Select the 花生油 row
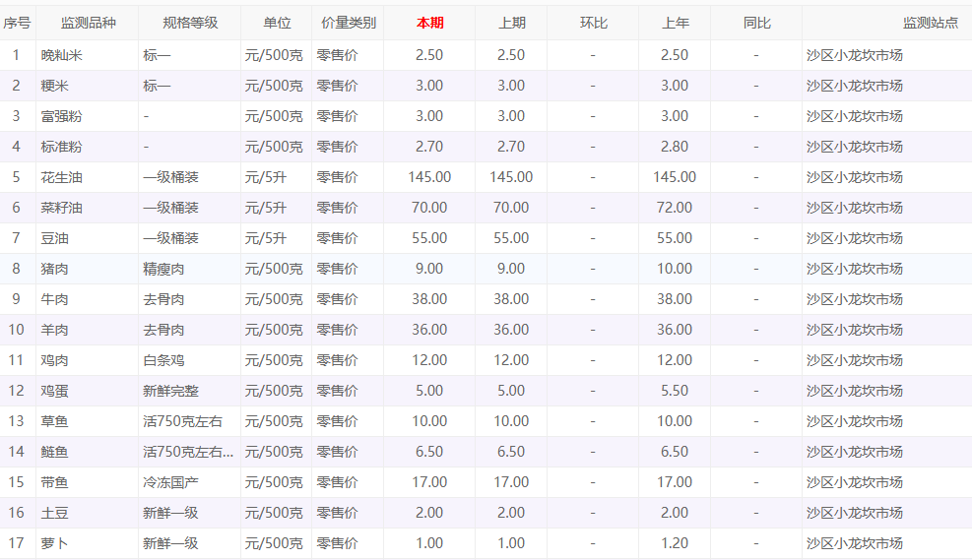The height and width of the screenshot is (560, 972). (486, 177)
